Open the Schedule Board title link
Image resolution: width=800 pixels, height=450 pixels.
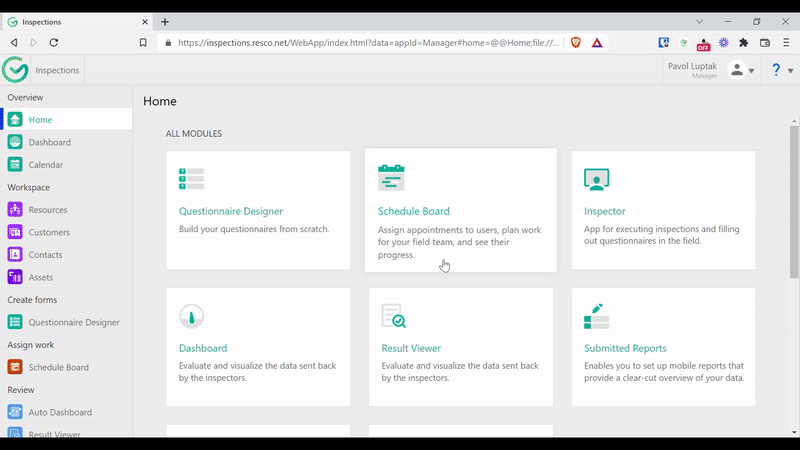pos(413,211)
